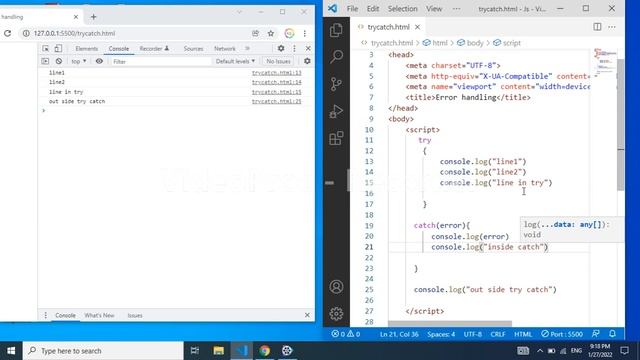Open the What's New drawer tab

(99, 315)
